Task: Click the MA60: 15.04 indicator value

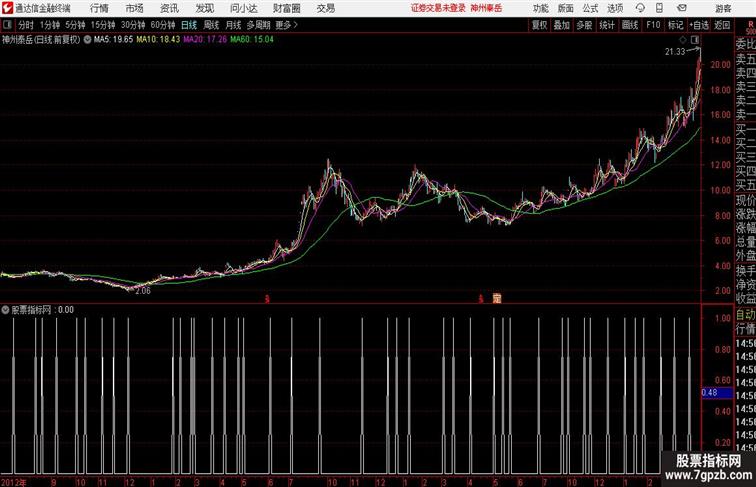Action: 252,40
